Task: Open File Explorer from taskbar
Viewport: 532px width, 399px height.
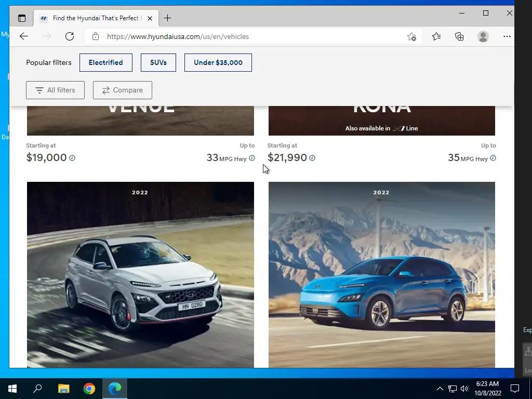Action: tap(64, 389)
